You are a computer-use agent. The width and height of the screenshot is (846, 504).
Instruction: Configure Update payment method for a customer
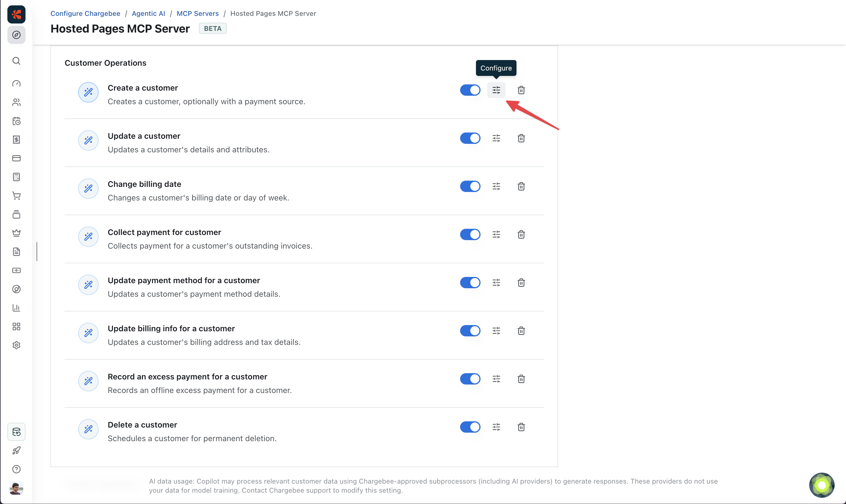(x=496, y=283)
